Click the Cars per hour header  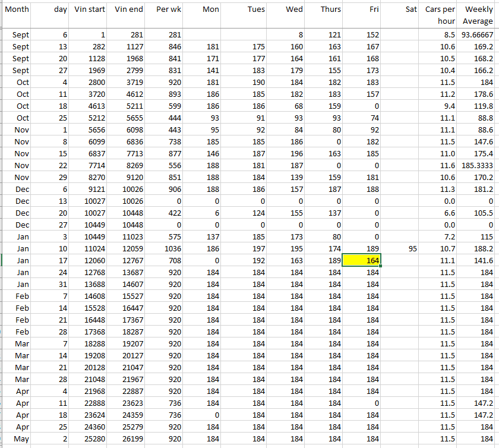tap(440, 15)
